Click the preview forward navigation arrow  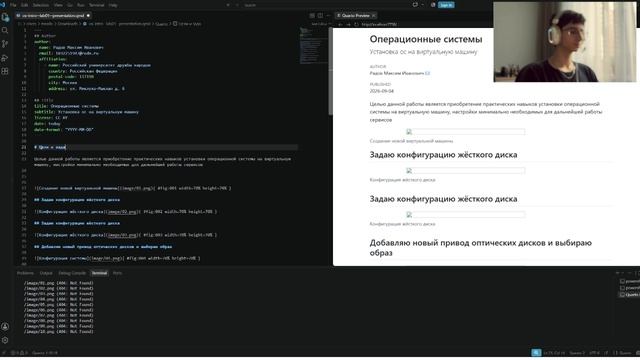tap(348, 24)
